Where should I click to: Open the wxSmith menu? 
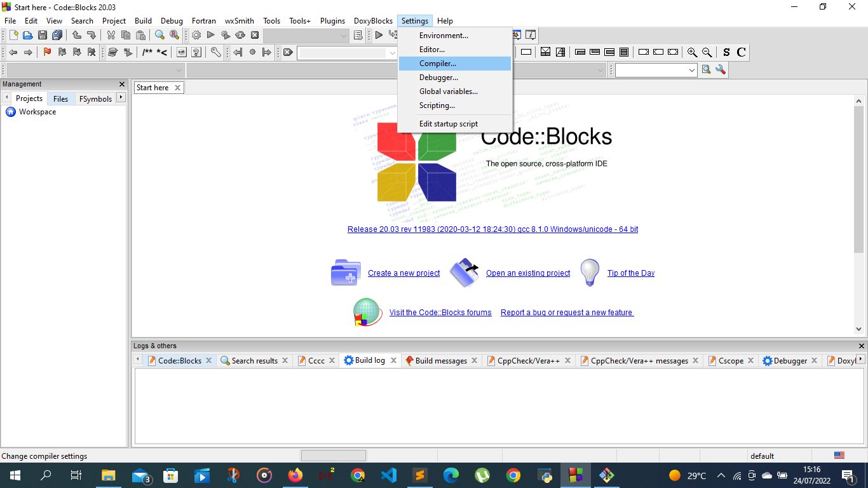[239, 21]
